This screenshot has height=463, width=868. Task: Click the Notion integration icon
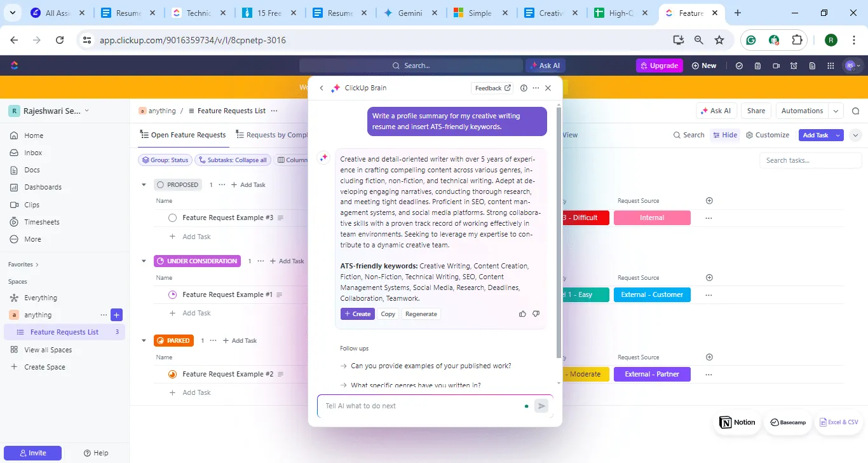click(x=737, y=422)
